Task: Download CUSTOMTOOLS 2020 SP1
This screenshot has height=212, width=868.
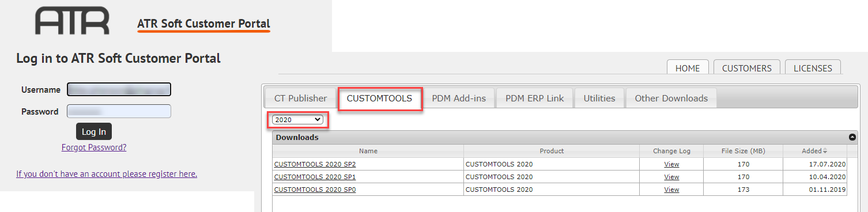Action: coord(315,177)
